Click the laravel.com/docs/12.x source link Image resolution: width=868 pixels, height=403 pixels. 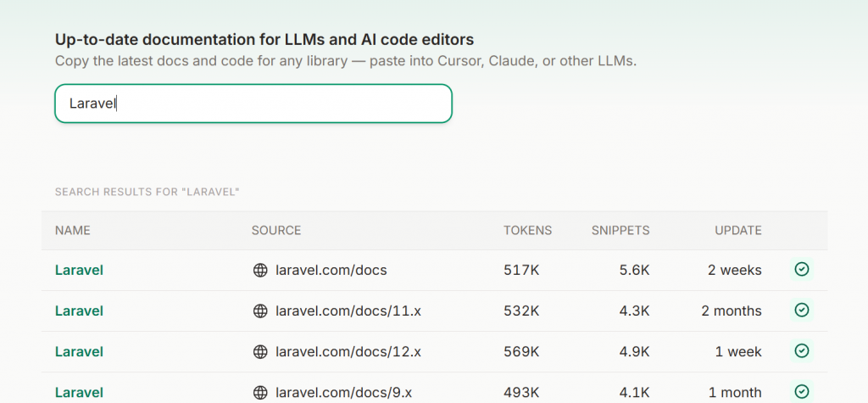(x=348, y=352)
